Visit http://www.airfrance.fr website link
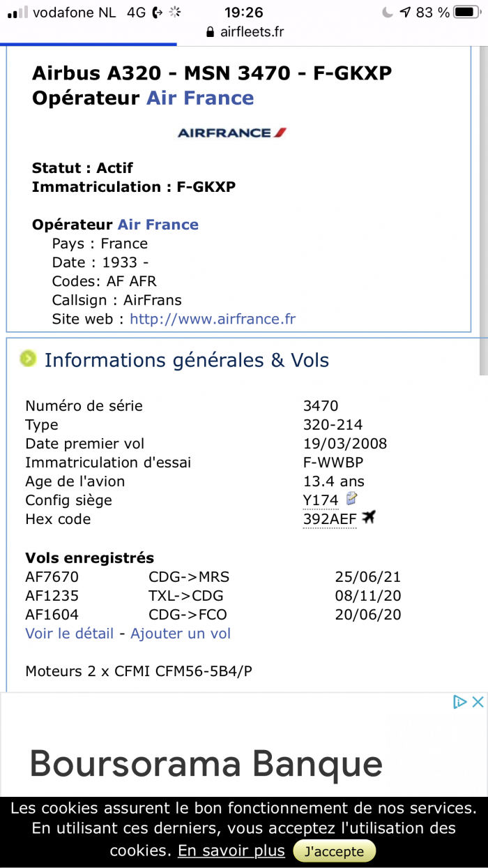Image resolution: width=488 pixels, height=868 pixels. pyautogui.click(x=213, y=319)
